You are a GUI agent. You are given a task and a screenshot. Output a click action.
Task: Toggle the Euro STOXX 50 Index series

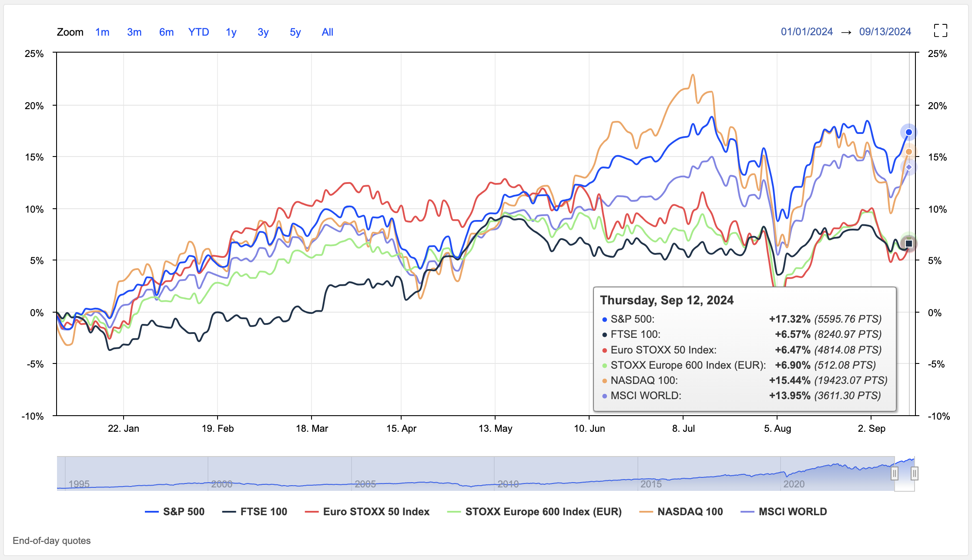coord(367,512)
